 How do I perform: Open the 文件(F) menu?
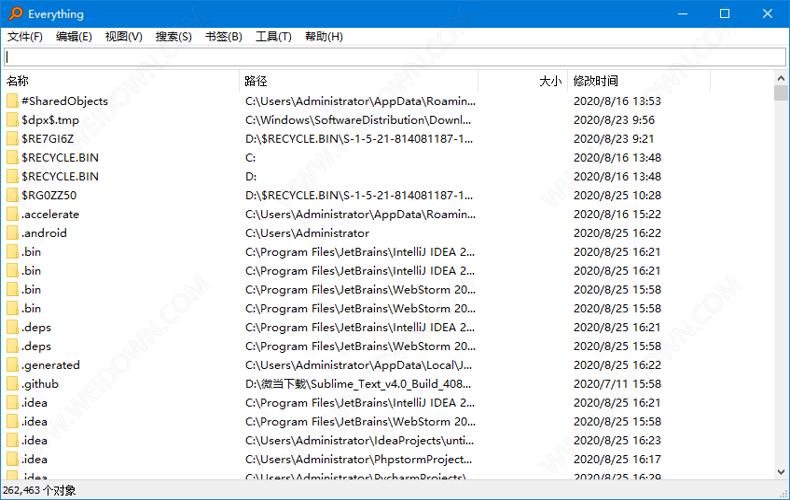click(x=25, y=37)
